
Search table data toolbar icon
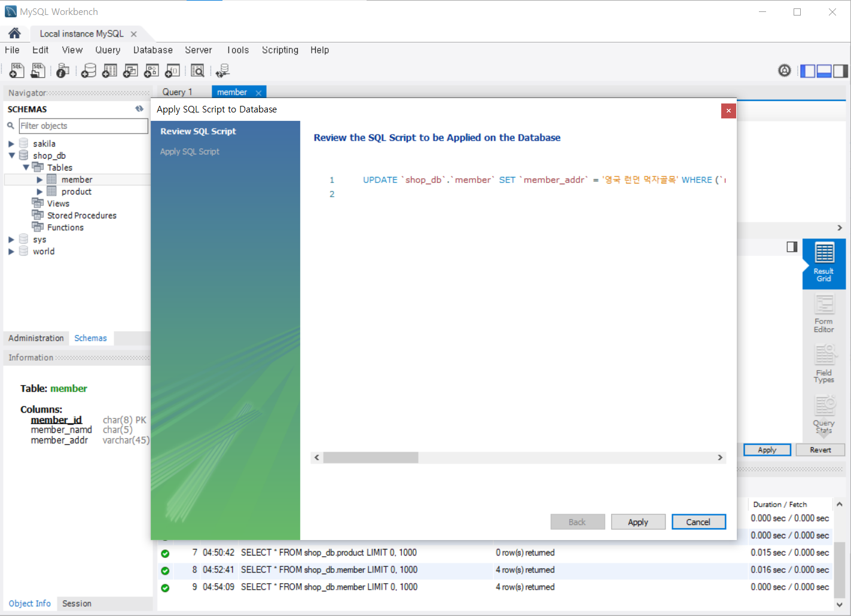[197, 71]
